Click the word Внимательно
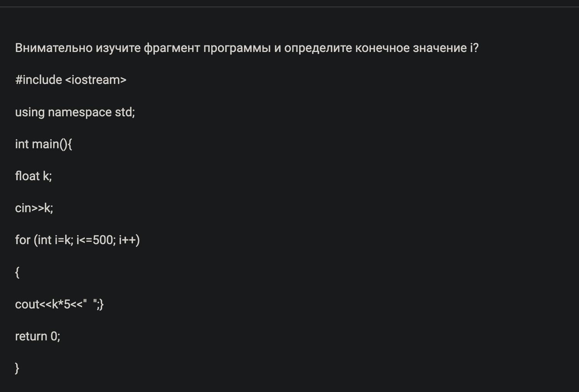This screenshot has width=579, height=392. 54,48
